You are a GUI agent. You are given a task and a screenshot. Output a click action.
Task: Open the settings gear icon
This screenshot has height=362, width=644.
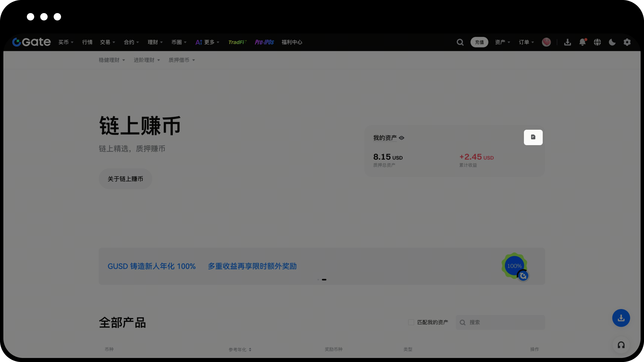click(x=627, y=42)
